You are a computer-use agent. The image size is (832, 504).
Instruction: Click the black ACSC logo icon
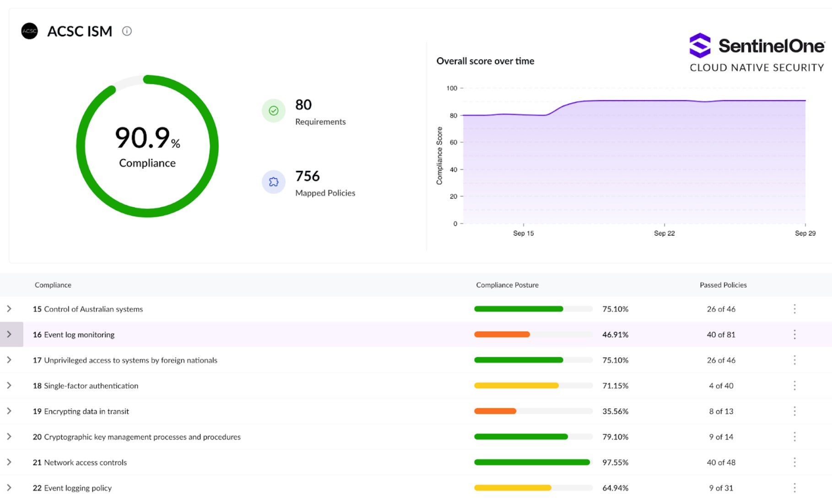point(30,31)
